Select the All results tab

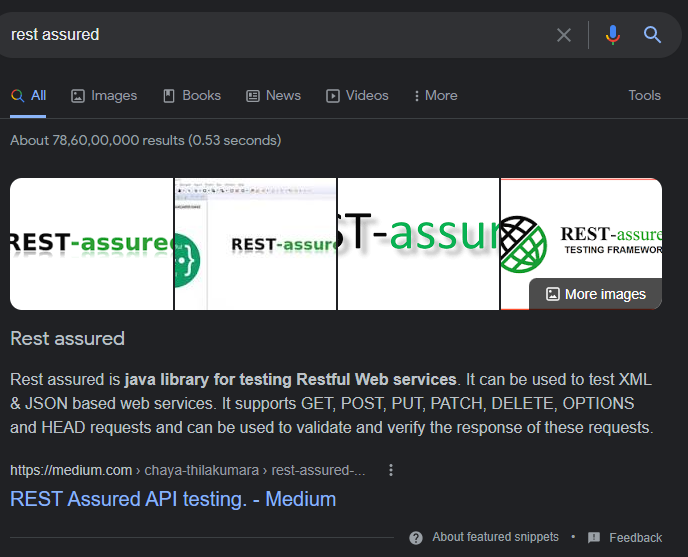[29, 96]
